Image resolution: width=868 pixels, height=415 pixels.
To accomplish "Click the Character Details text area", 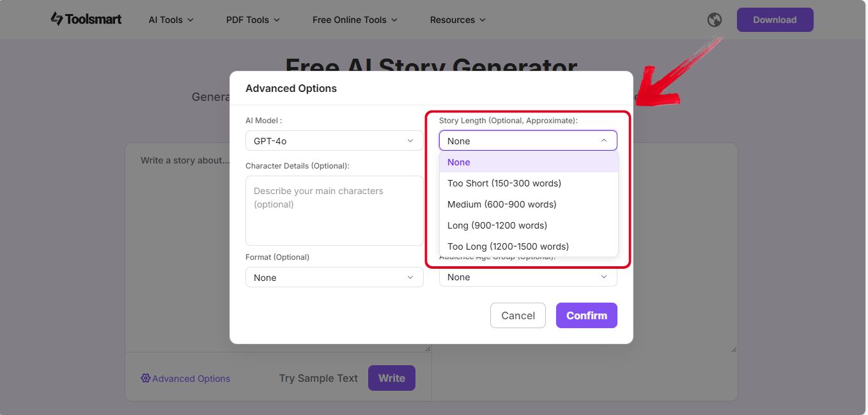I will pos(334,211).
